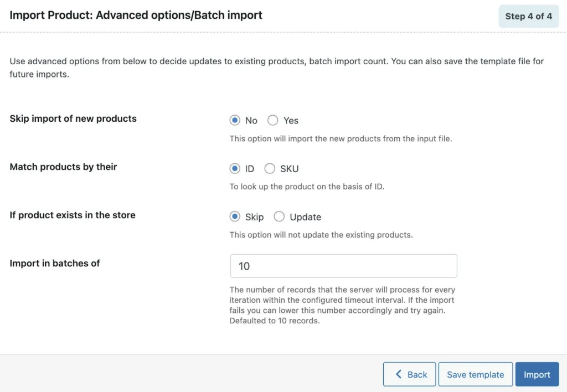Click the Skip import of new products label
Image resolution: width=567 pixels, height=392 pixels.
click(x=73, y=118)
